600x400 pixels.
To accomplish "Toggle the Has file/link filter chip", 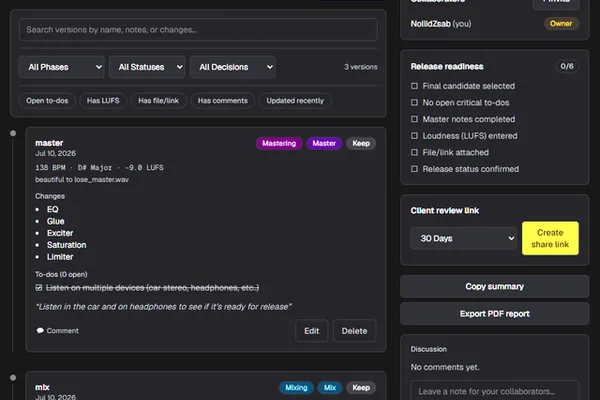I will click(158, 101).
